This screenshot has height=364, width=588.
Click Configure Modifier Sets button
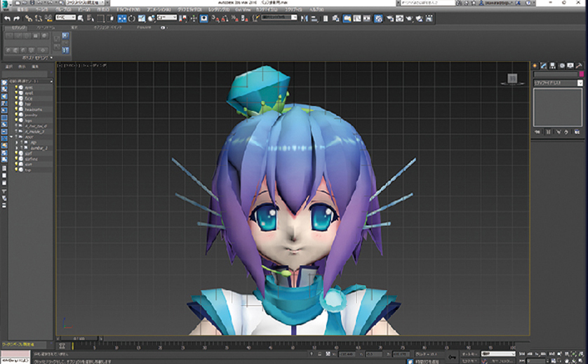tap(577, 132)
